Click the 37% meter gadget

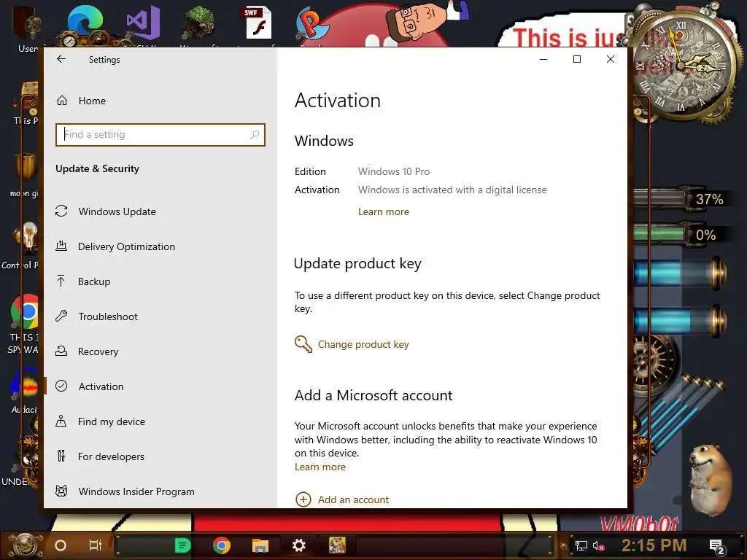pyautogui.click(x=681, y=199)
